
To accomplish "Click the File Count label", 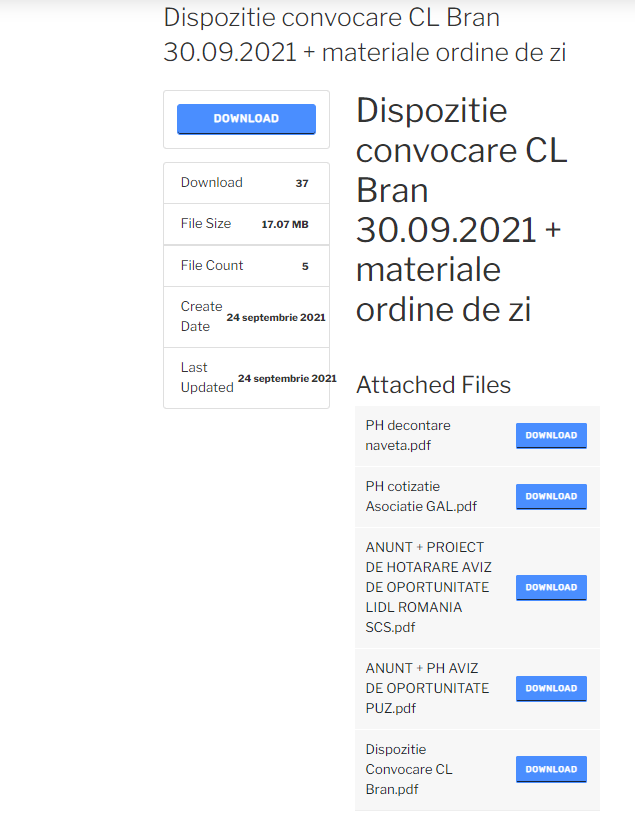I will point(211,266).
